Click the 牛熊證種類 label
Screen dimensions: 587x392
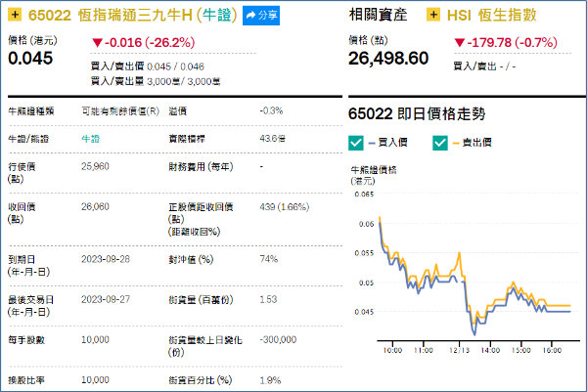pos(31,111)
